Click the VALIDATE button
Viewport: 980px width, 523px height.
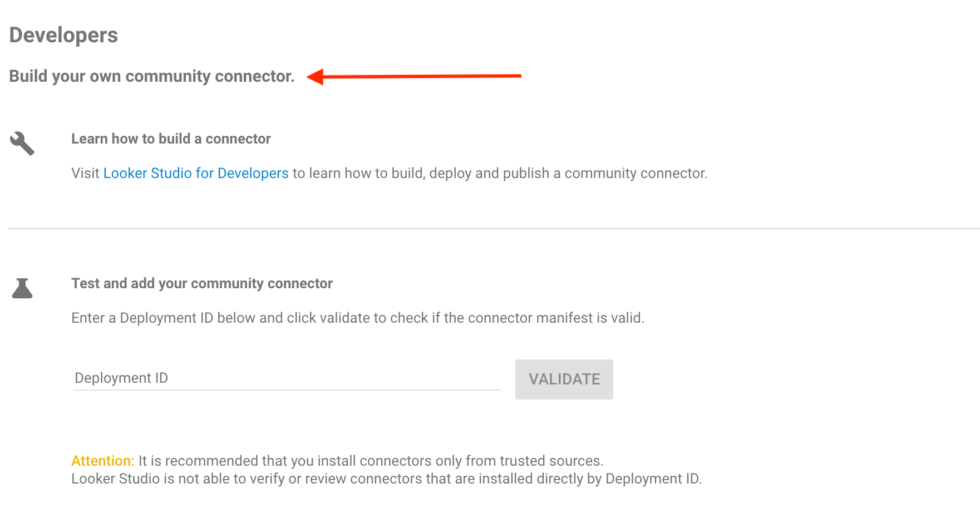click(564, 379)
